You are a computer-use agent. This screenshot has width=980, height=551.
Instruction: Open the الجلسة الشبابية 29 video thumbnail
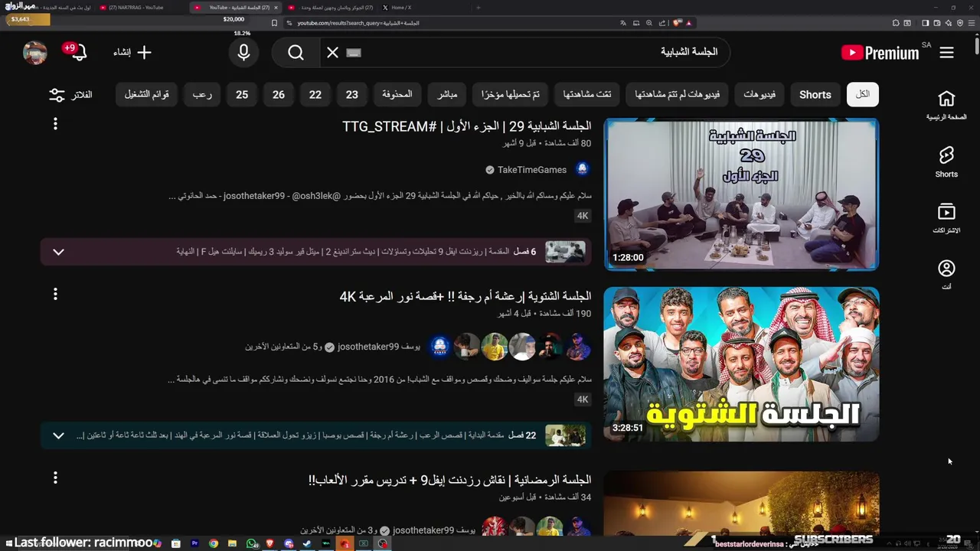tap(741, 194)
